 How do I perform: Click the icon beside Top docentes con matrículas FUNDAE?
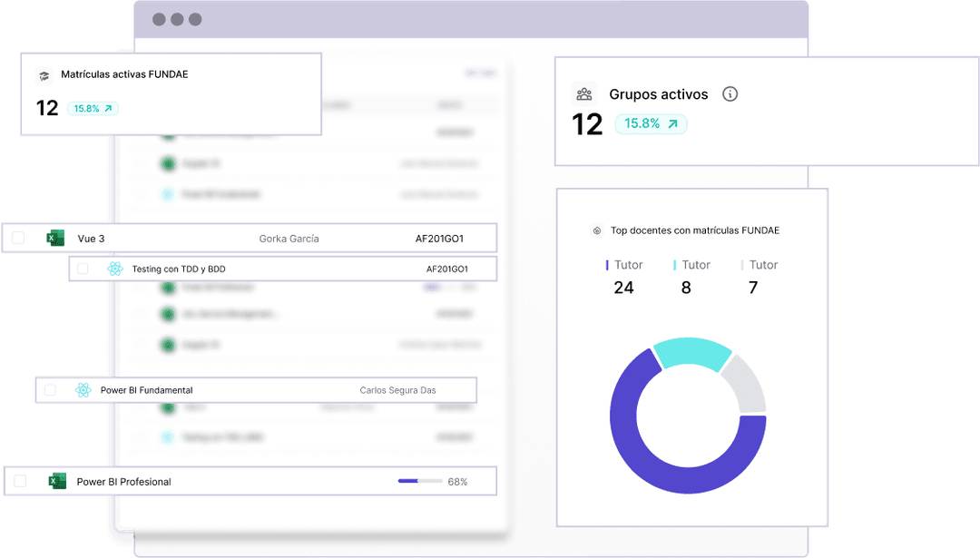tap(596, 230)
